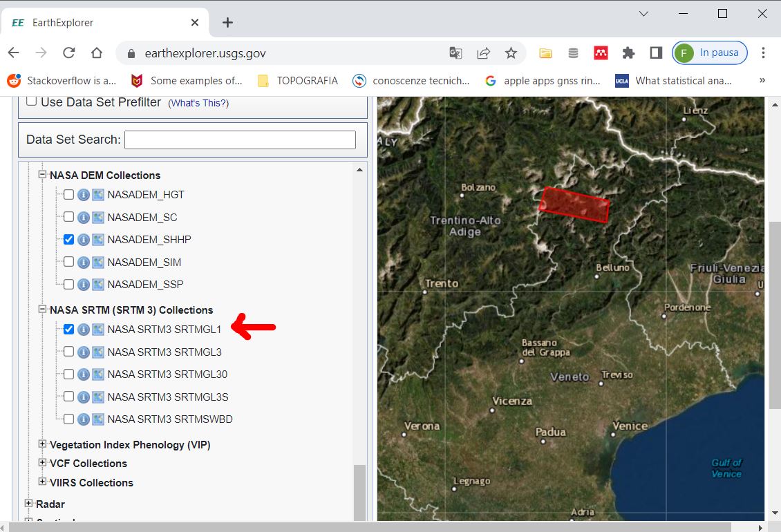
Task: Check the NASA SRTM3 SRTMGL3 box
Action: (x=68, y=352)
